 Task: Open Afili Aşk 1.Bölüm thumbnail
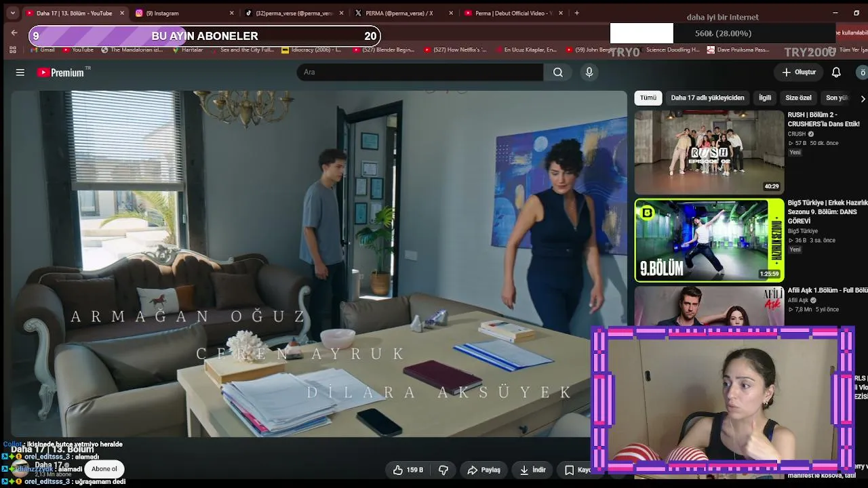point(709,306)
